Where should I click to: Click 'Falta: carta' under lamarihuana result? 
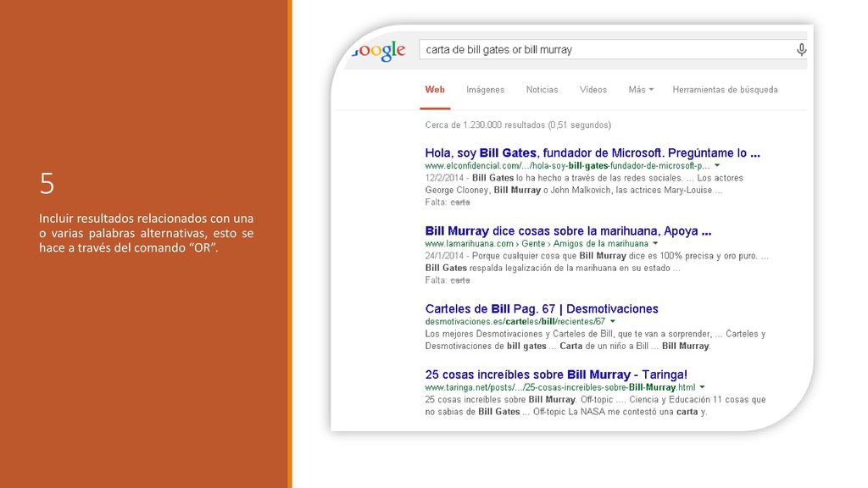tap(448, 280)
